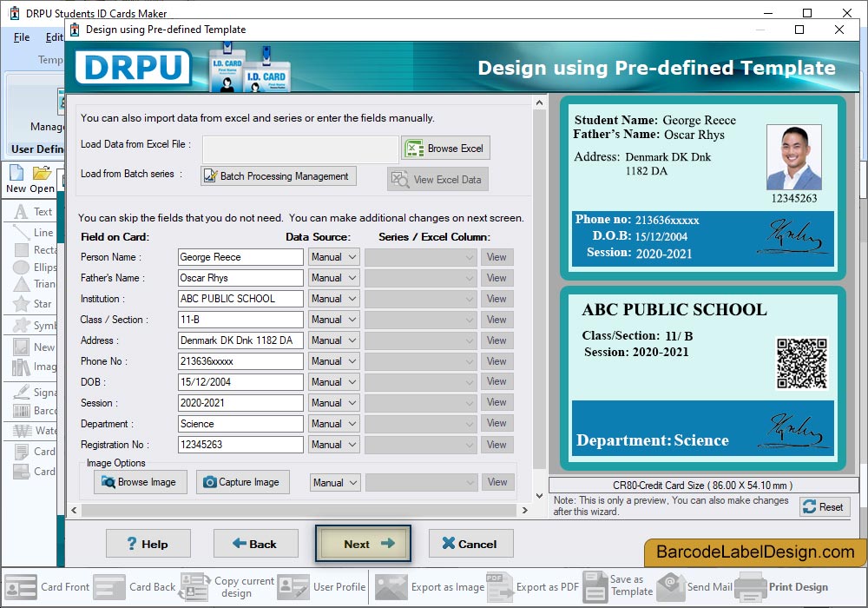The image size is (868, 608).
Task: Click View button for Registration No row
Action: 496,445
